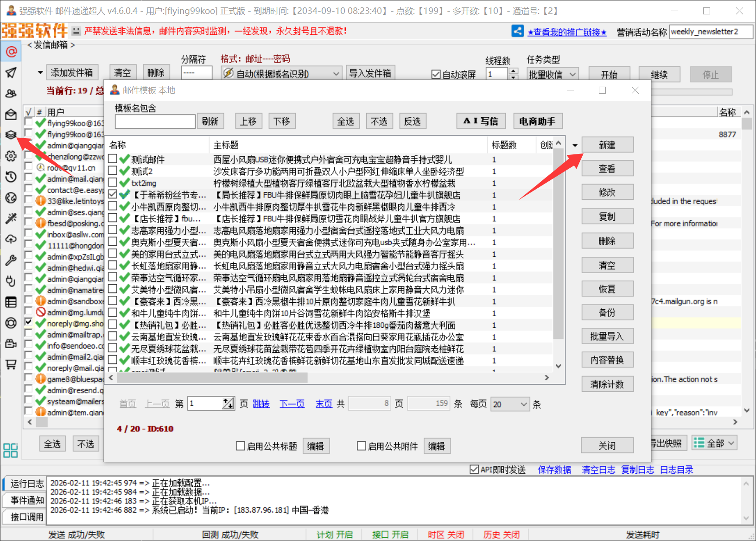Viewport: 756px width, 541px height.
Task: Click the history clock icon in sidebar
Action: (x=11, y=177)
